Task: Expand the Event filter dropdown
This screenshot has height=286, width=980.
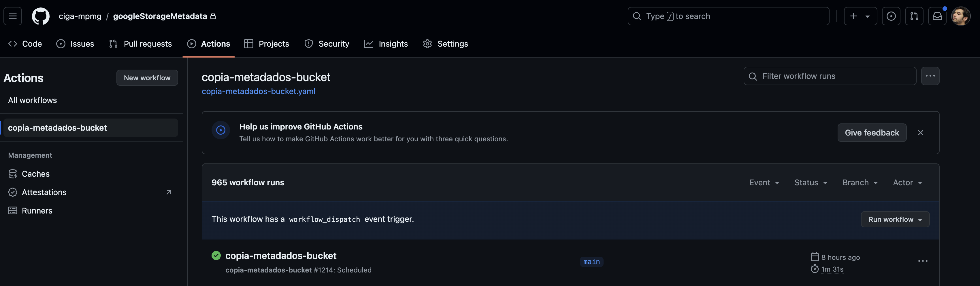Action: tap(764, 183)
